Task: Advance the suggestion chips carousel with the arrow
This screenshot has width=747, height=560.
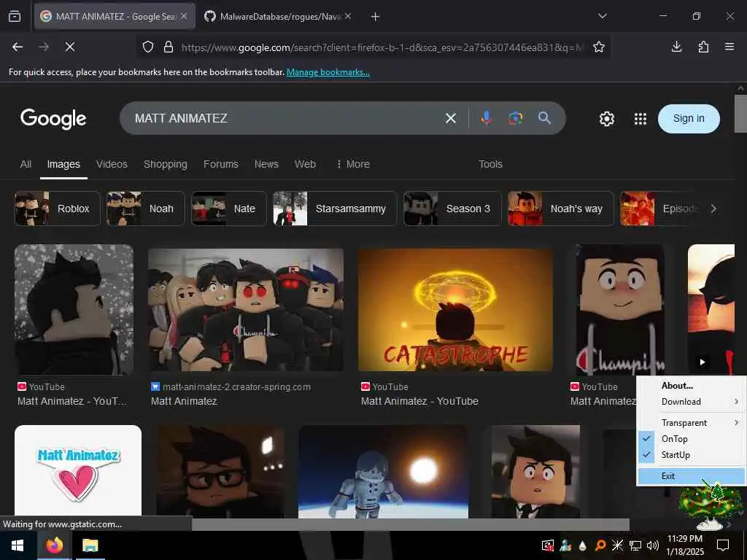Action: 713,209
